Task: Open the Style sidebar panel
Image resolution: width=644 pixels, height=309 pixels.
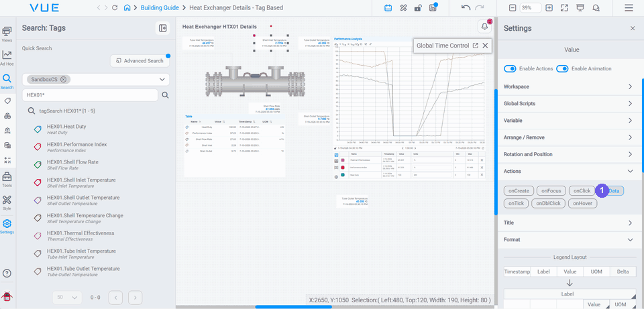Action: [7, 202]
